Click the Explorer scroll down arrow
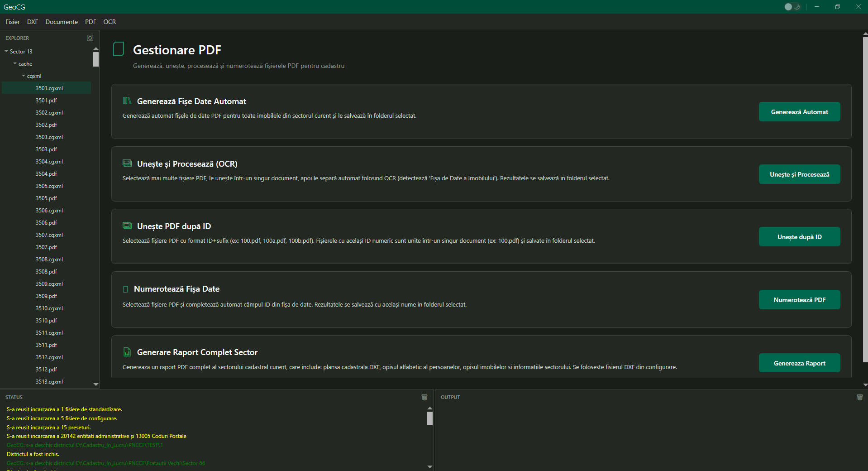 (96, 384)
